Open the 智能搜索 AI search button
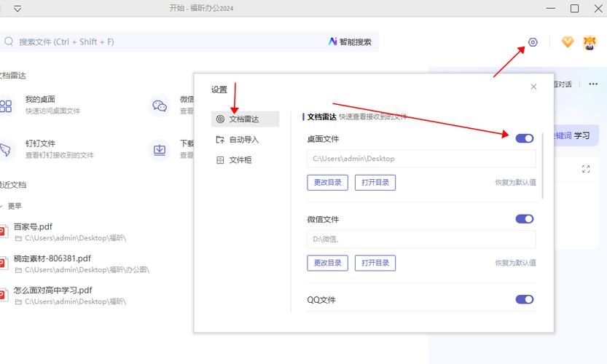Viewport: 607px width, 364px height. click(350, 41)
